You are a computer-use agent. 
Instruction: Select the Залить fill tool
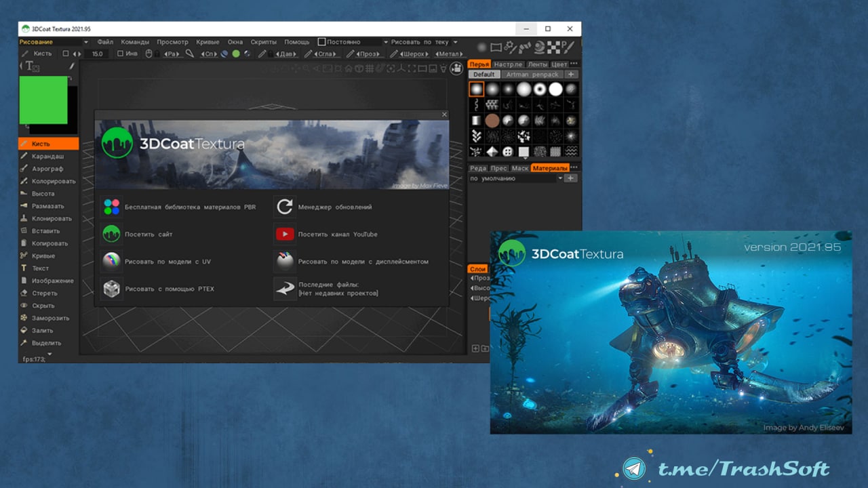(x=48, y=331)
